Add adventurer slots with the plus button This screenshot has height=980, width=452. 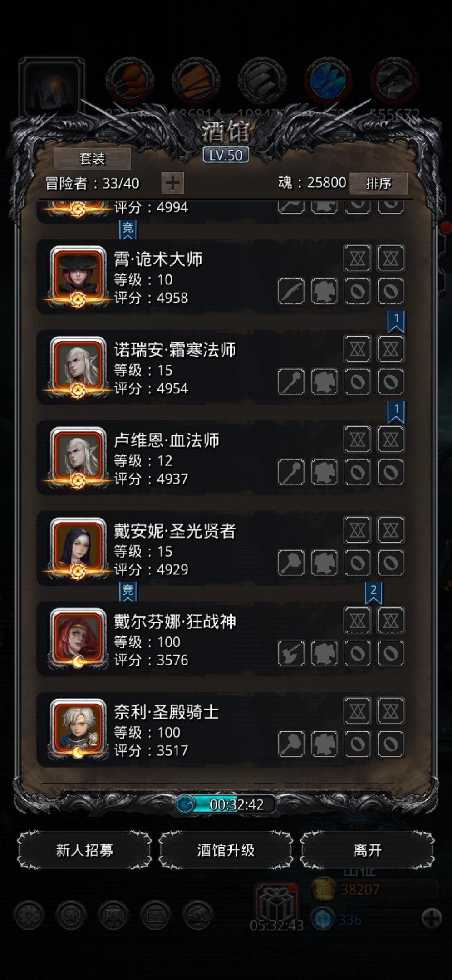[x=172, y=183]
